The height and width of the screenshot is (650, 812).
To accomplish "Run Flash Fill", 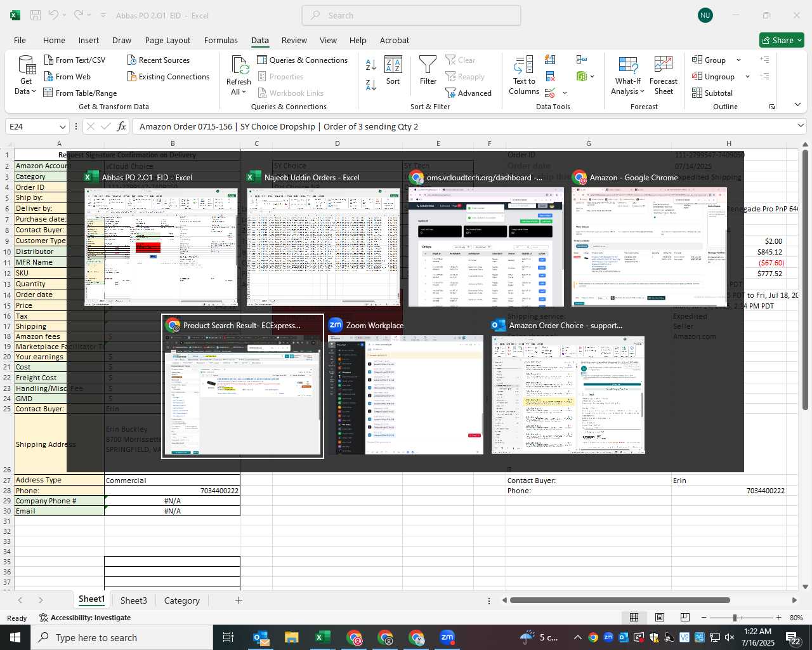I will (551, 60).
